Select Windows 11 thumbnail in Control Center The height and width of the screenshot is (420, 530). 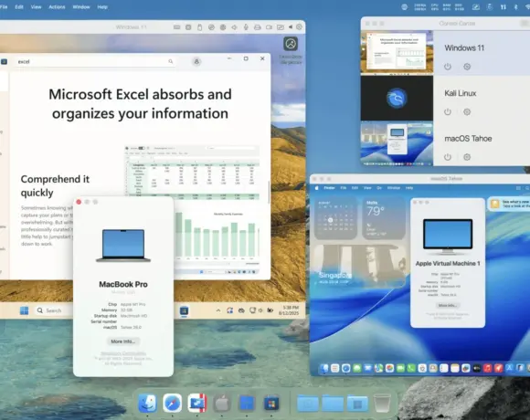(397, 52)
